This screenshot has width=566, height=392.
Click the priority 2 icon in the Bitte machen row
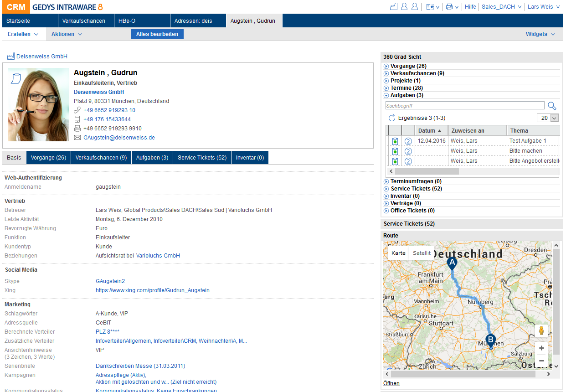[x=408, y=151]
